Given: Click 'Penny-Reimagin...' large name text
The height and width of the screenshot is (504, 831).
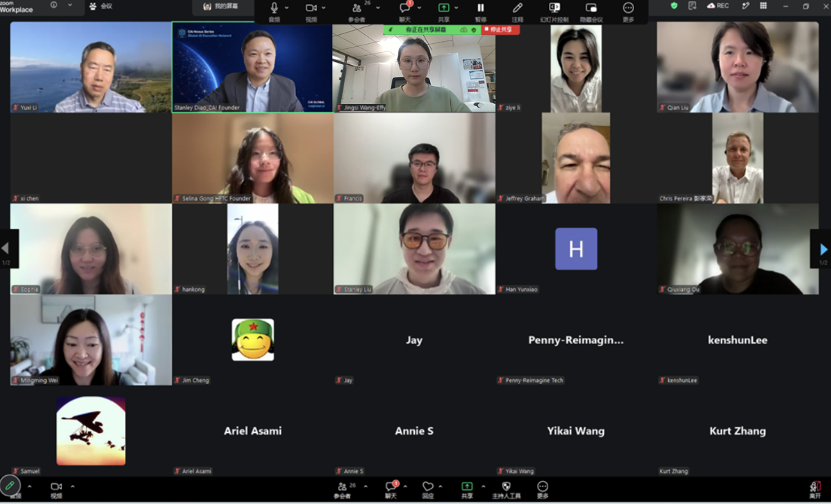Looking at the screenshot, I should point(576,340).
